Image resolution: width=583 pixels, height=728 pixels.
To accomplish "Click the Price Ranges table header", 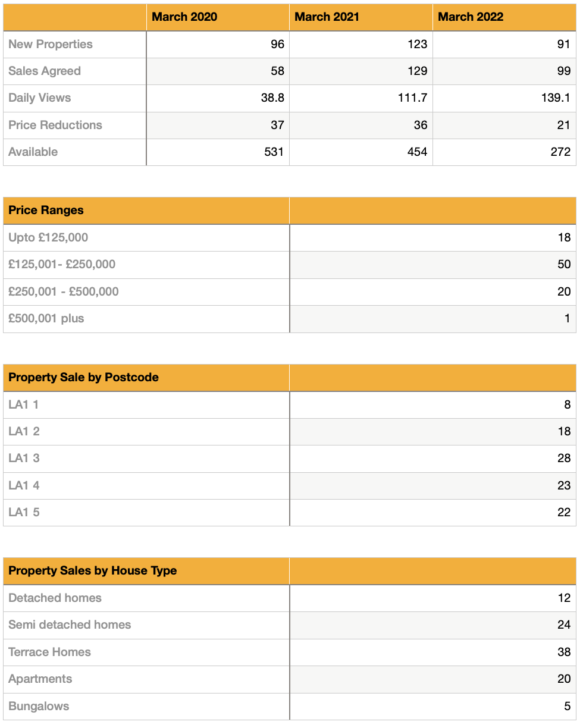I will coord(46,210).
